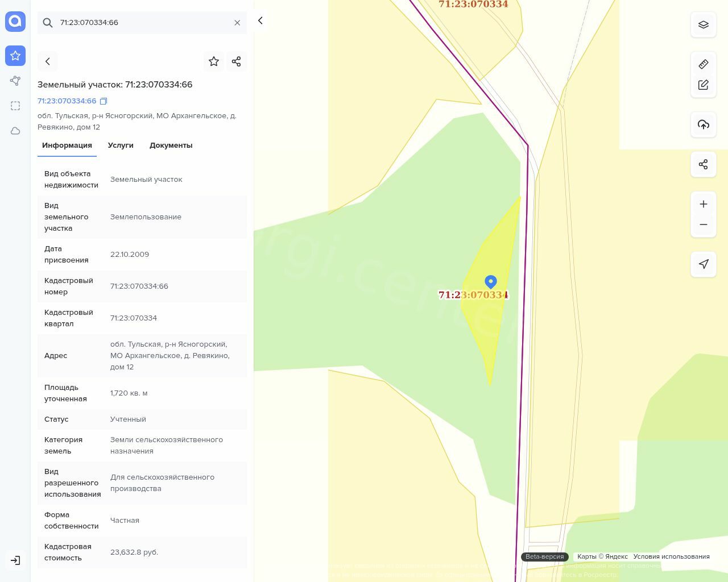Open favorites in left sidebar
Screen dimensions: 728x582
[x=15, y=56]
